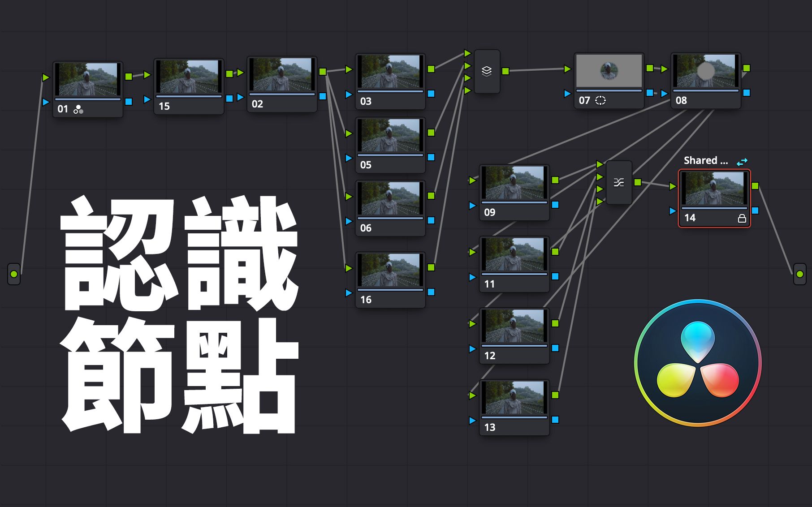Click the node graph output dot
Viewport: 812px width, 507px height.
(x=799, y=274)
